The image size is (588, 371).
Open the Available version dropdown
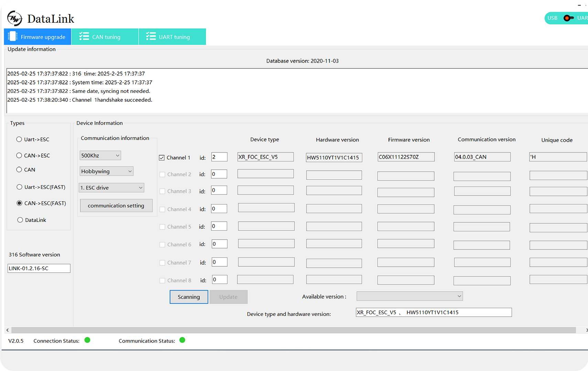tap(409, 296)
